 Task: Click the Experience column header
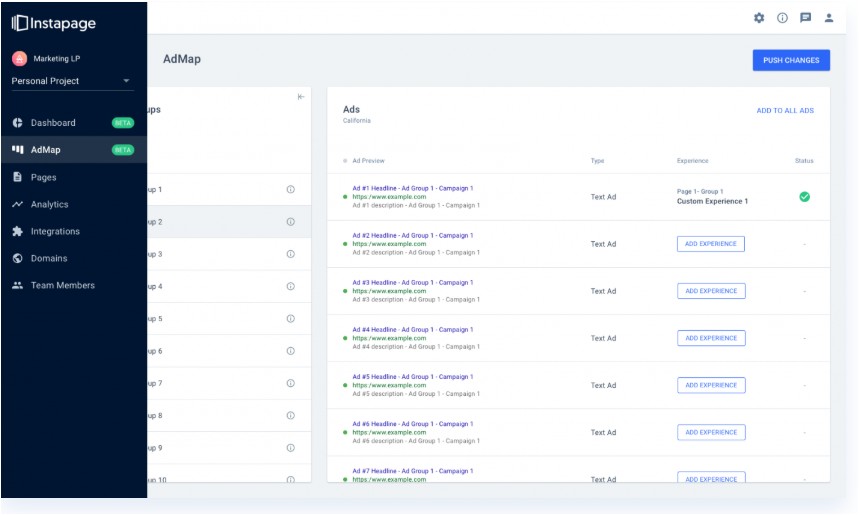[692, 161]
